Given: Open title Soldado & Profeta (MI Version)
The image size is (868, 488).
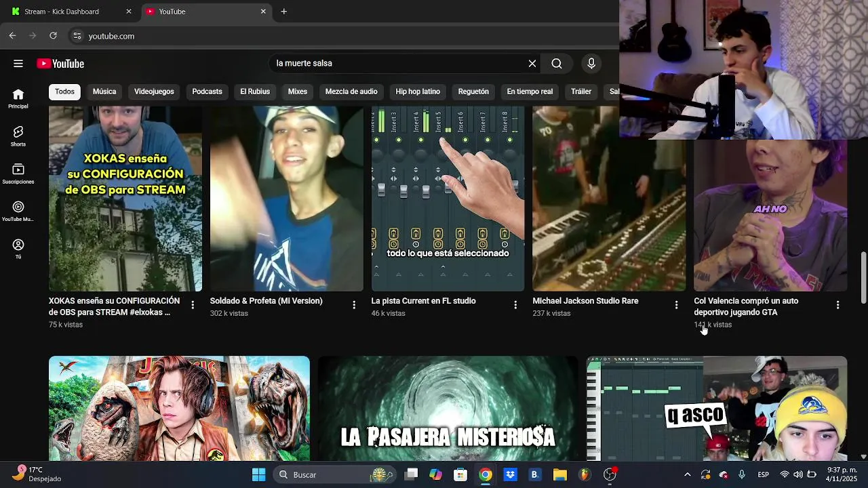Looking at the screenshot, I should (x=266, y=301).
